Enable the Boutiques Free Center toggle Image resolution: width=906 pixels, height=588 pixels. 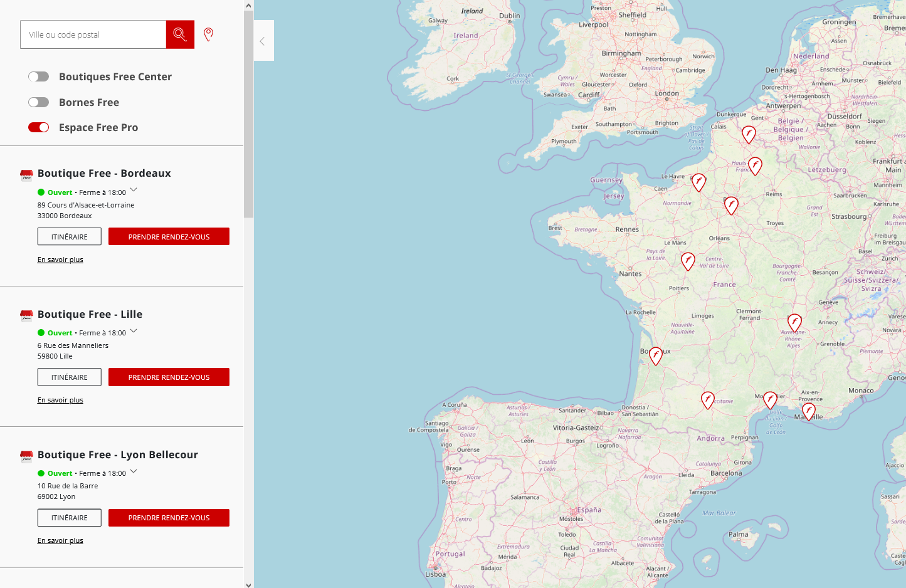pyautogui.click(x=38, y=76)
